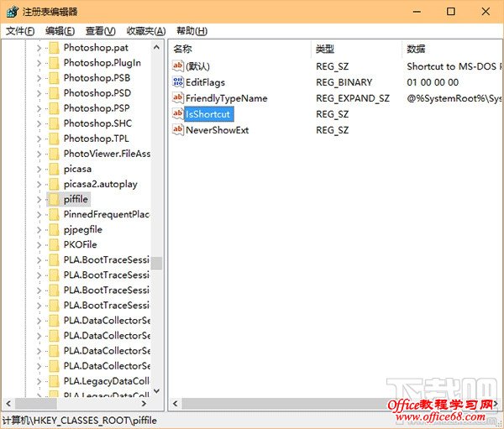Open the 文件(F) menu
Image resolution: width=504 pixels, height=429 pixels.
click(x=20, y=31)
